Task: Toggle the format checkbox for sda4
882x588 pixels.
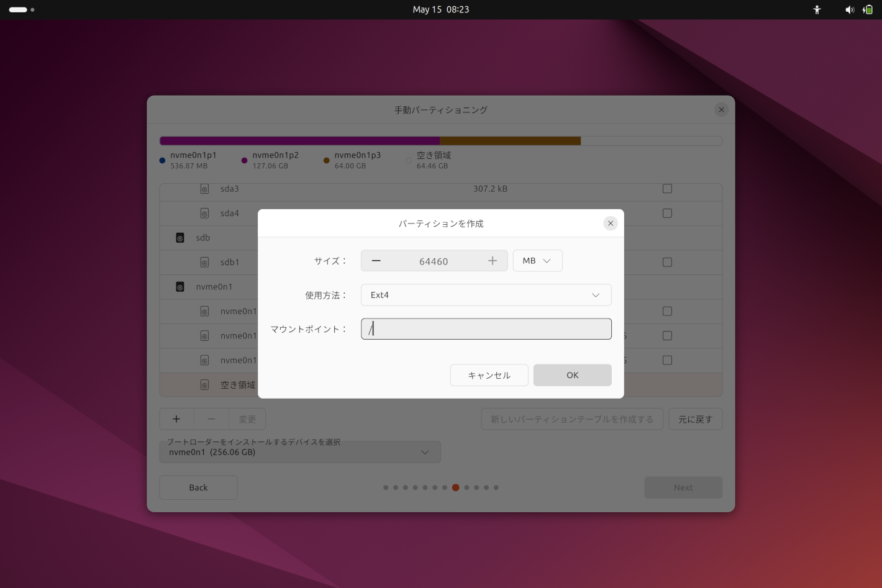Action: click(667, 213)
